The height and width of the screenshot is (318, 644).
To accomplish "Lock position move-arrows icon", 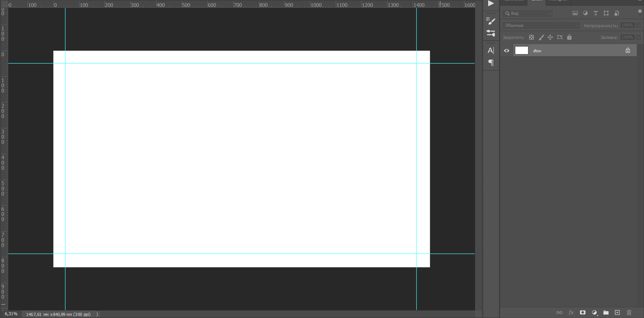I will [550, 37].
